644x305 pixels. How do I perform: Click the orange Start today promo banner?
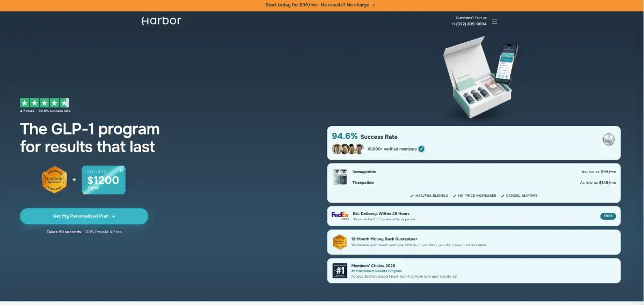pos(322,5)
